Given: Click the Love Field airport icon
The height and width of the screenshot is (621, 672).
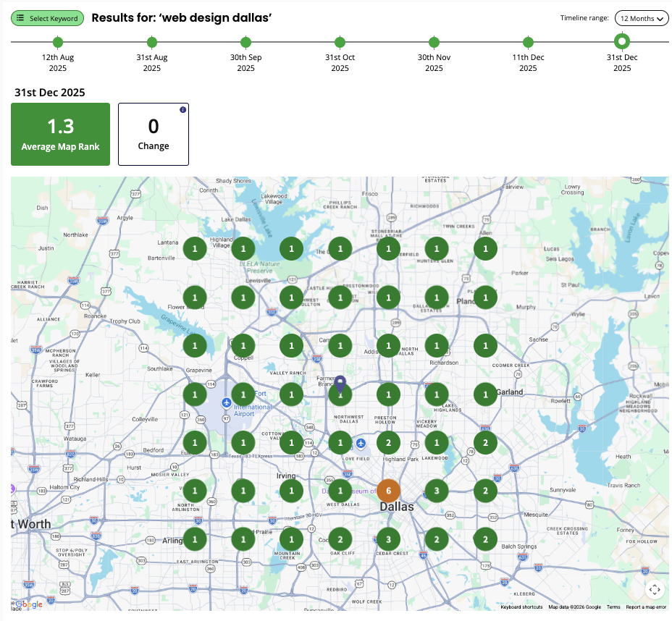Looking at the screenshot, I should click(361, 442).
